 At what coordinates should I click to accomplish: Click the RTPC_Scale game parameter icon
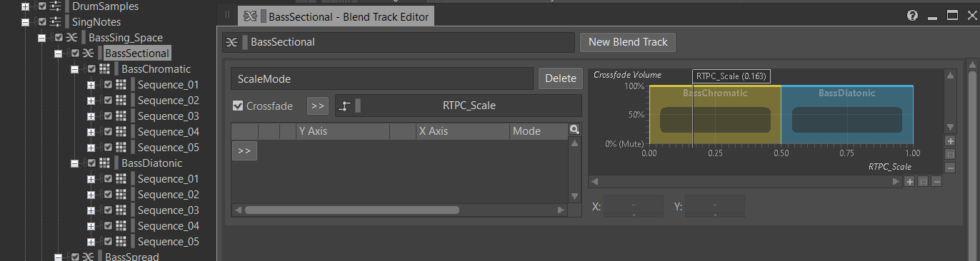[345, 106]
